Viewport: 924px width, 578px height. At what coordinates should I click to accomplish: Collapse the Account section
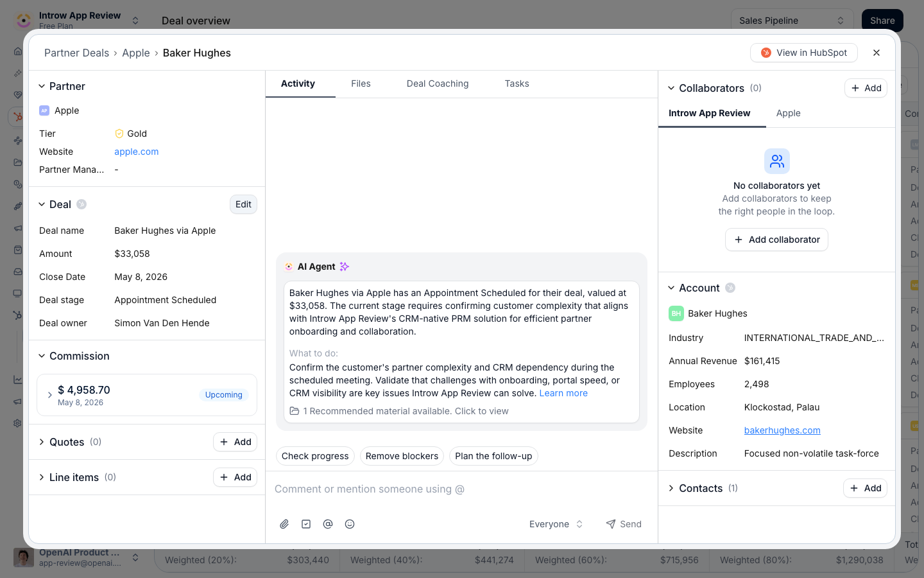pyautogui.click(x=671, y=288)
